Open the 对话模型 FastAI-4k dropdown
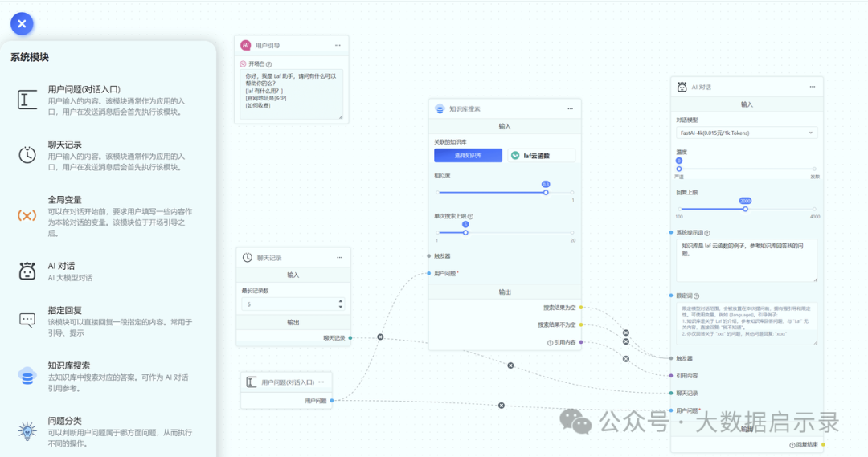The image size is (868, 457). [x=747, y=133]
